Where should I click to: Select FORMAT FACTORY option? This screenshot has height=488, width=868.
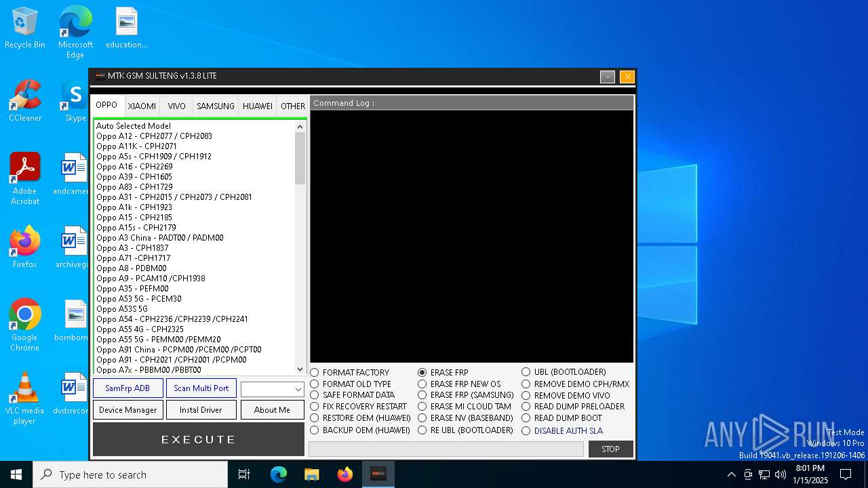pyautogui.click(x=350, y=373)
